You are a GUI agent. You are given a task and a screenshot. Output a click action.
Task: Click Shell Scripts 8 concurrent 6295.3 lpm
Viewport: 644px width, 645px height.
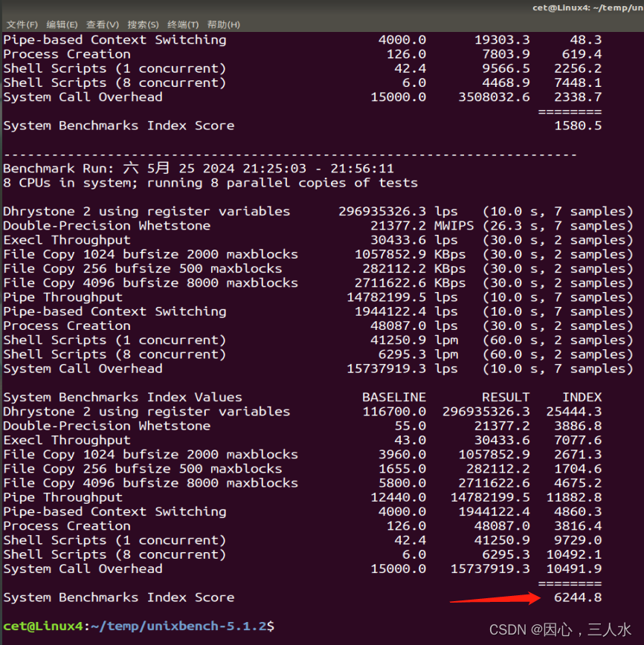pos(418,354)
